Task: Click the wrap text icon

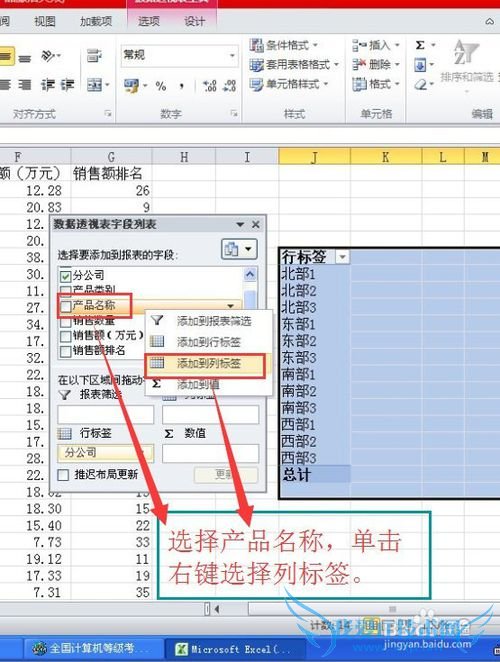Action: 94,56
